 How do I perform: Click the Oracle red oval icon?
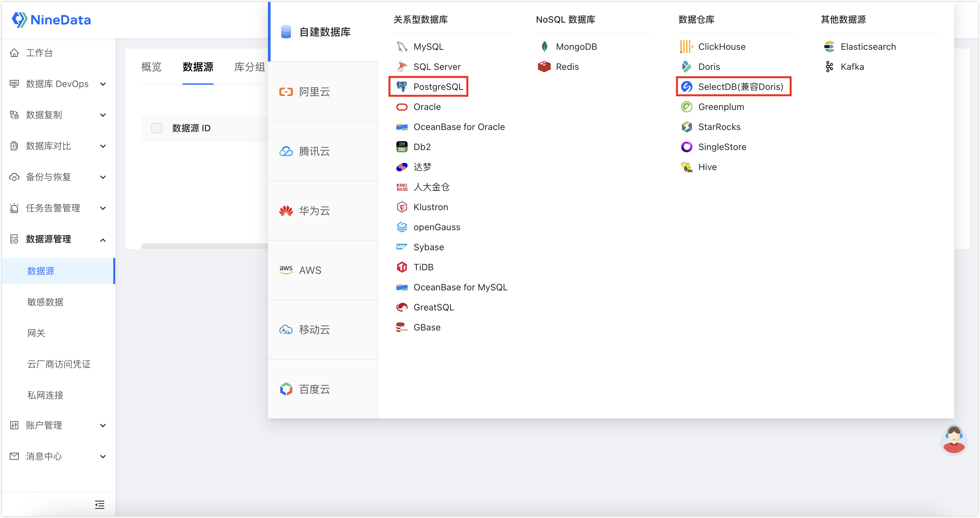pos(402,107)
